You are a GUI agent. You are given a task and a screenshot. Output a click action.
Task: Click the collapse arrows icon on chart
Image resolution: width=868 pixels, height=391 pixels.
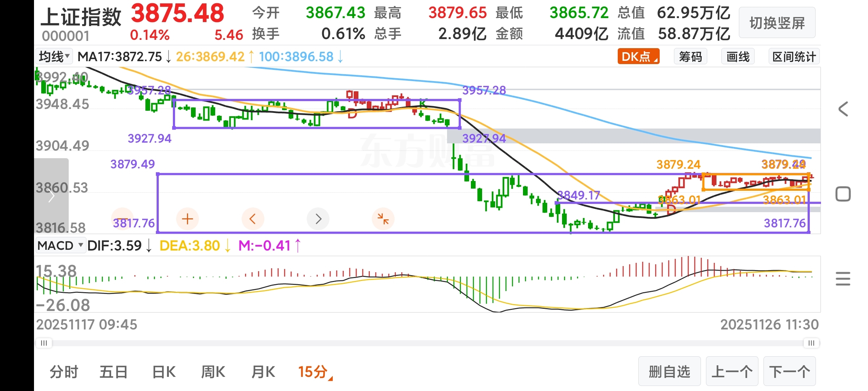tap(383, 219)
